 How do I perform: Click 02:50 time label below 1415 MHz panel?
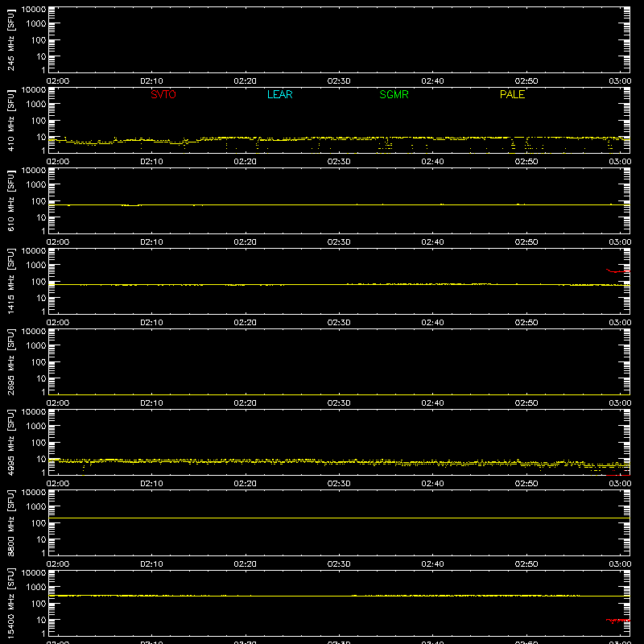point(526,323)
